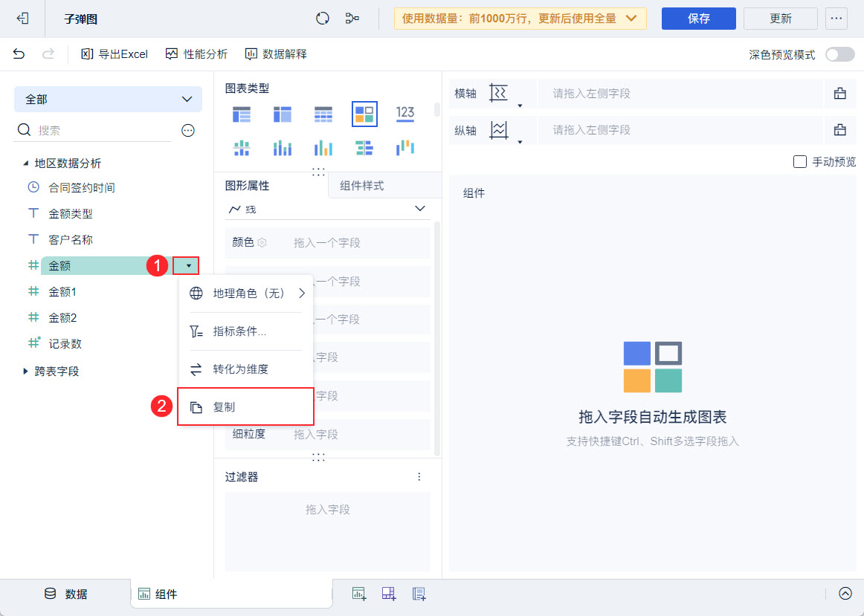This screenshot has height=616, width=864.
Task: Click the 横轴 field drop area
Action: [680, 94]
